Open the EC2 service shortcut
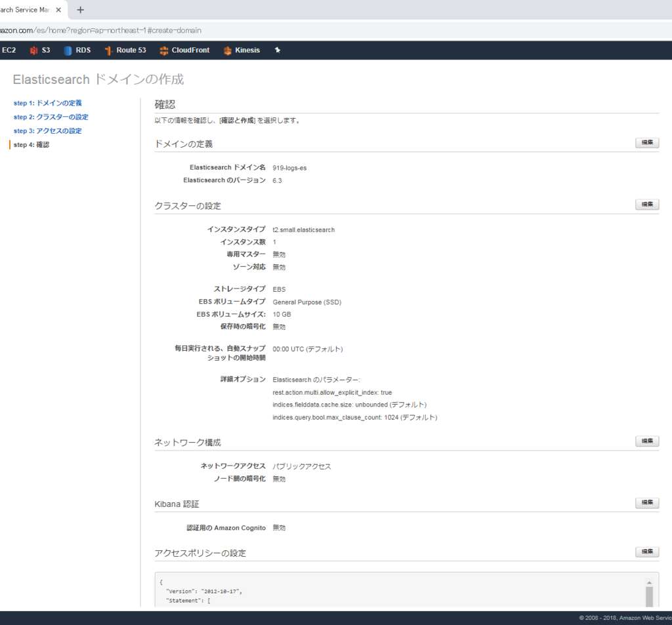Viewport: 672px width, 625px height. pos(8,50)
